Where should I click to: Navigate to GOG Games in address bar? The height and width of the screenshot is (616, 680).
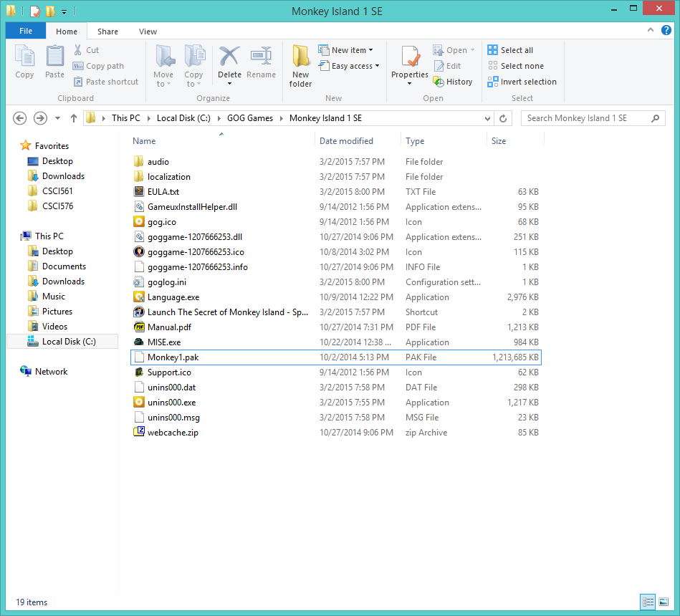(x=250, y=118)
